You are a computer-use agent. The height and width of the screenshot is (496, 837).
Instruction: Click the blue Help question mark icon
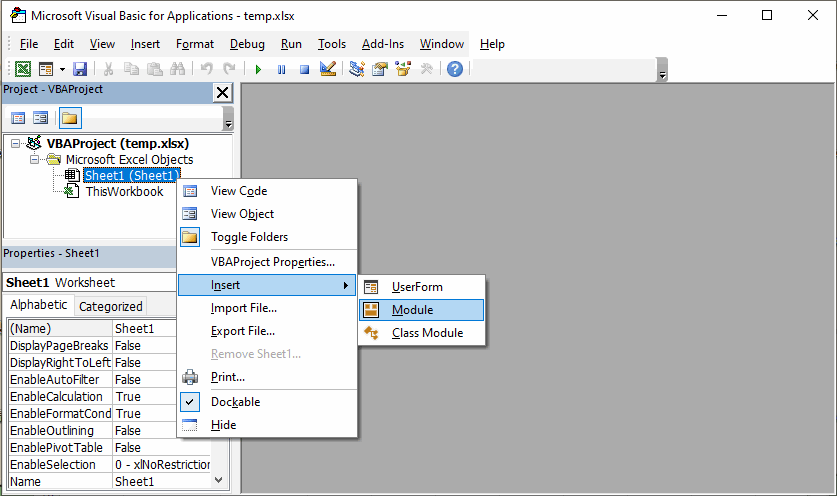tap(455, 69)
